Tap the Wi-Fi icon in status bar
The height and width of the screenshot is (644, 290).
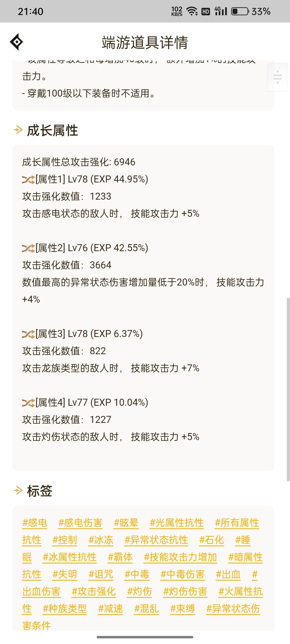(192, 11)
